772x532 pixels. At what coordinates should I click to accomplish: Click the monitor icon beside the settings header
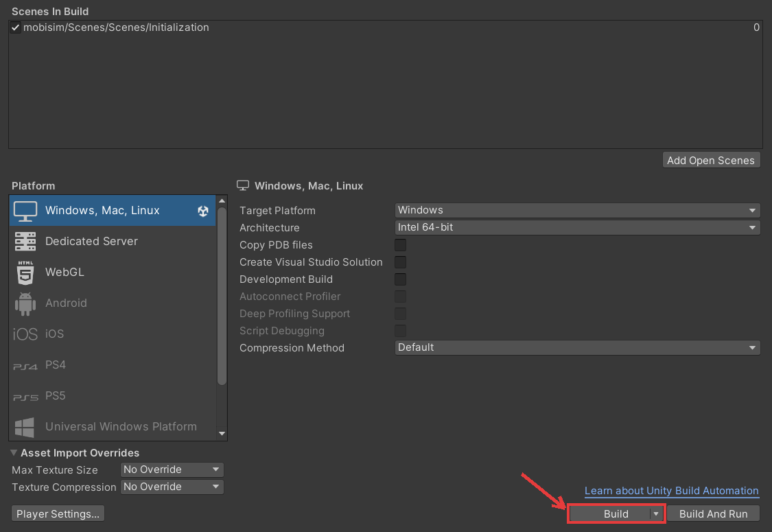click(x=243, y=186)
